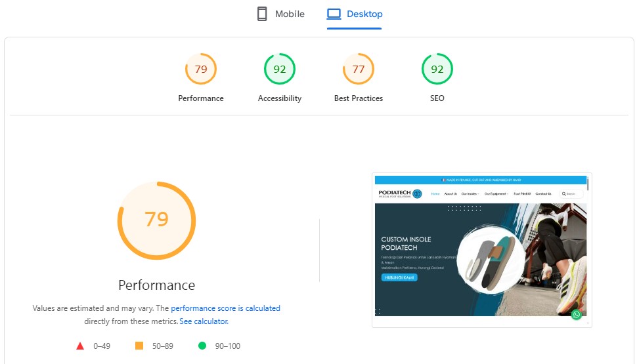Screen dimensions: 637x364
Task: Open the 'performance score is calculated' link
Action: click(225, 308)
